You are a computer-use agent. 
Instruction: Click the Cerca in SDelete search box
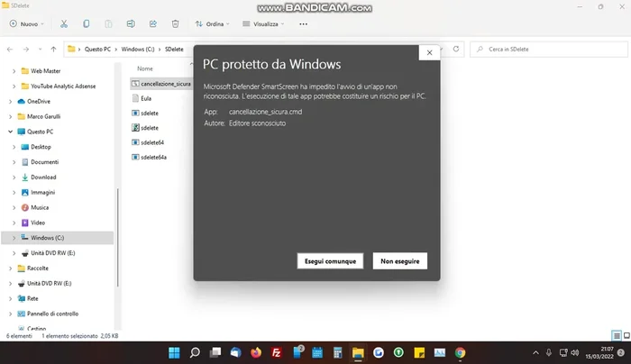(x=549, y=49)
